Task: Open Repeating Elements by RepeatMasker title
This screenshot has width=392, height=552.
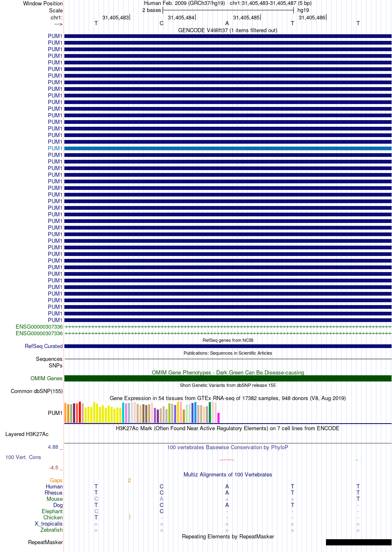Action: (x=228, y=536)
